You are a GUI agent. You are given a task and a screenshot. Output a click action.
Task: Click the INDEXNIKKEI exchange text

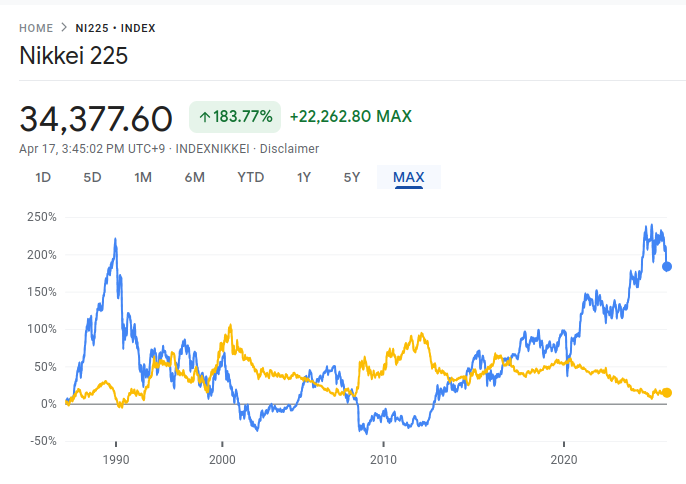click(212, 149)
